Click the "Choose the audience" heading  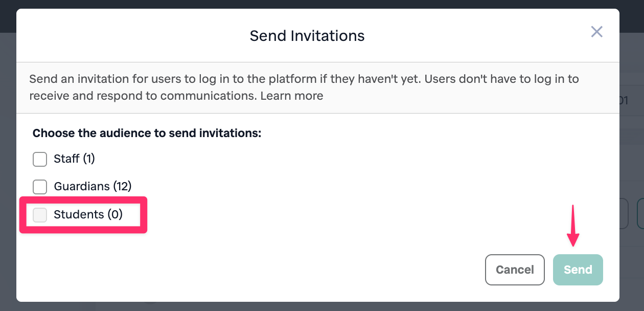[147, 134]
